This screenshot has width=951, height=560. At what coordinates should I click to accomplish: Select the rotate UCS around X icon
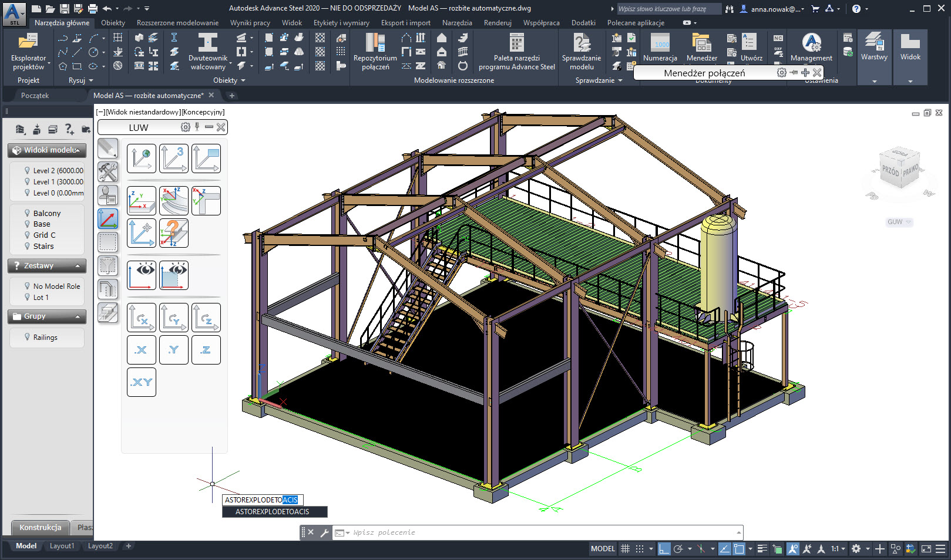(141, 318)
